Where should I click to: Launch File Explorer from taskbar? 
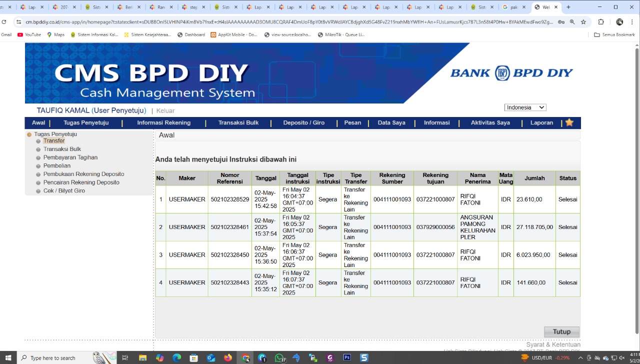point(142,357)
